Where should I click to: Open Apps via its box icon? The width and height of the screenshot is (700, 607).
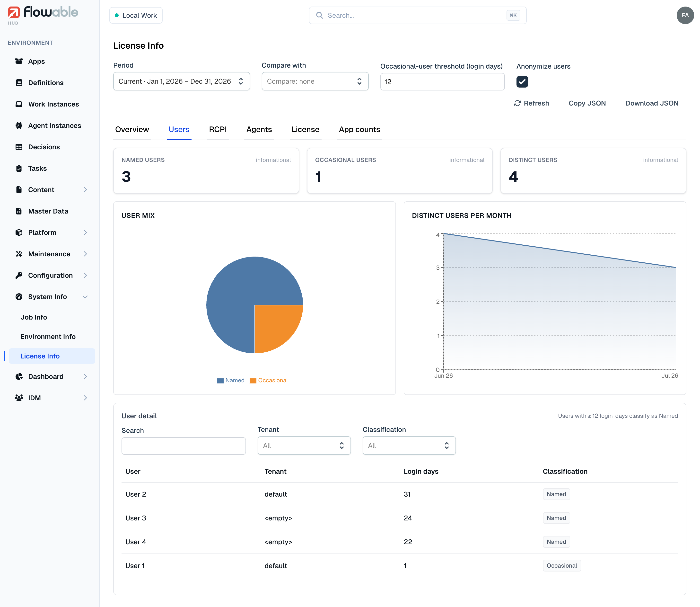point(19,61)
